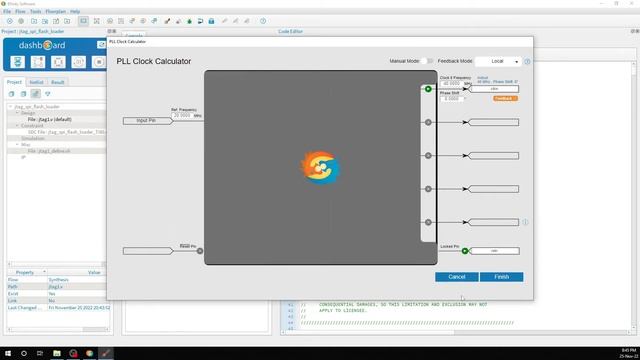Click the grey Reset Pin enable circle
This screenshot has height=360, width=640.
(x=200, y=251)
